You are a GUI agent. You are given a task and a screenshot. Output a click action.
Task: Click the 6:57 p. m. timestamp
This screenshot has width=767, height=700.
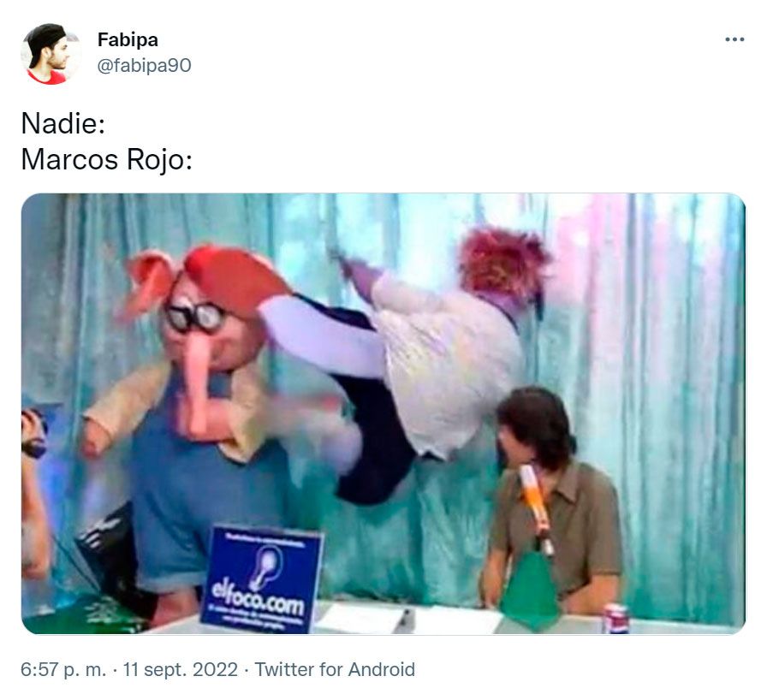click(x=63, y=669)
